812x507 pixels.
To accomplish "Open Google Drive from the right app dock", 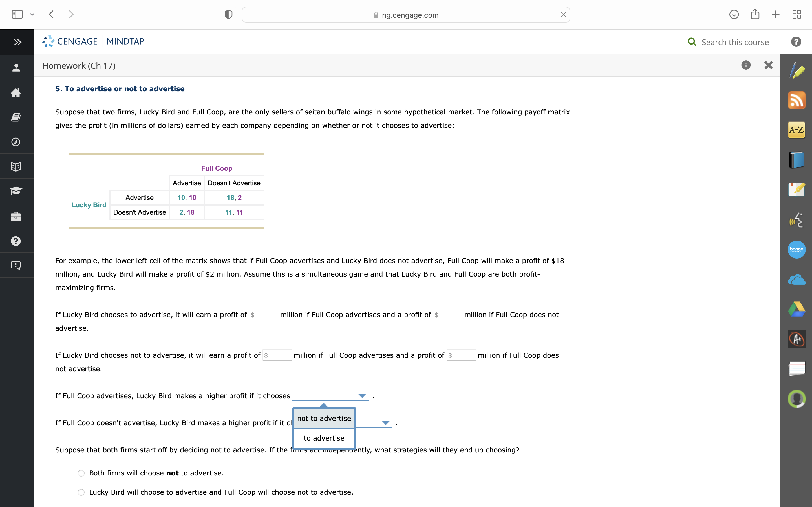I will pos(796,308).
